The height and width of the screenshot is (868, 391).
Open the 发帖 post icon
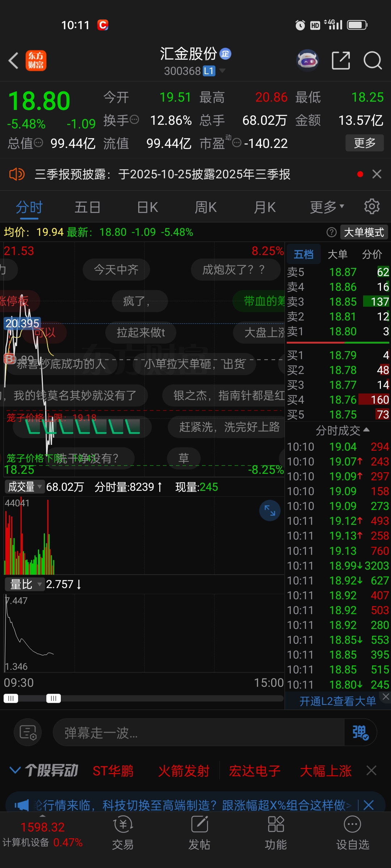point(199,833)
